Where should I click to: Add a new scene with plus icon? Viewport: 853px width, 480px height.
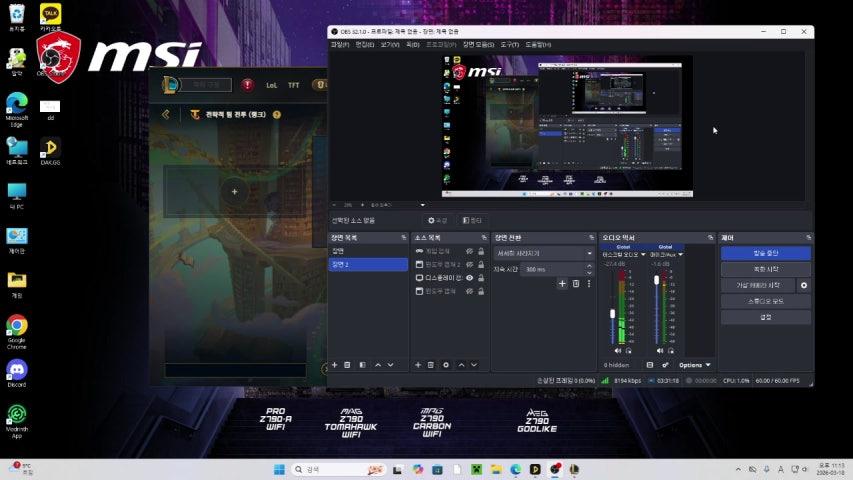click(334, 365)
